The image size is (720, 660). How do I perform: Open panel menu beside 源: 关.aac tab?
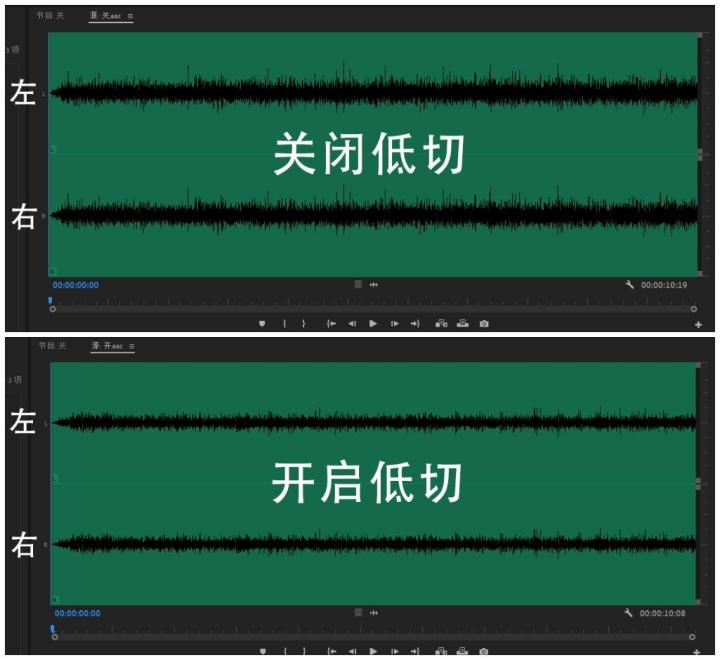pyautogui.click(x=130, y=16)
